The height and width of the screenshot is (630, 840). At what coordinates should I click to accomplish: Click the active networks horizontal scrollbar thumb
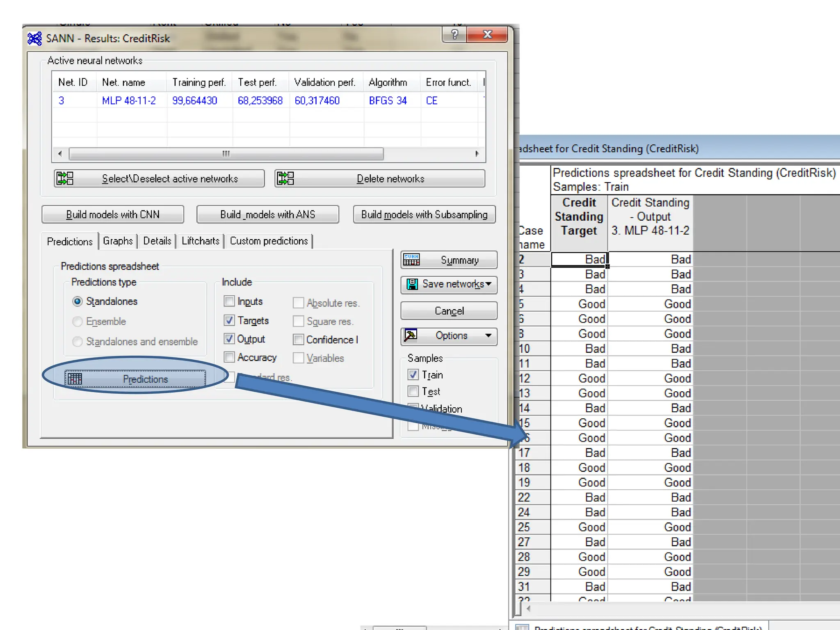tap(226, 154)
